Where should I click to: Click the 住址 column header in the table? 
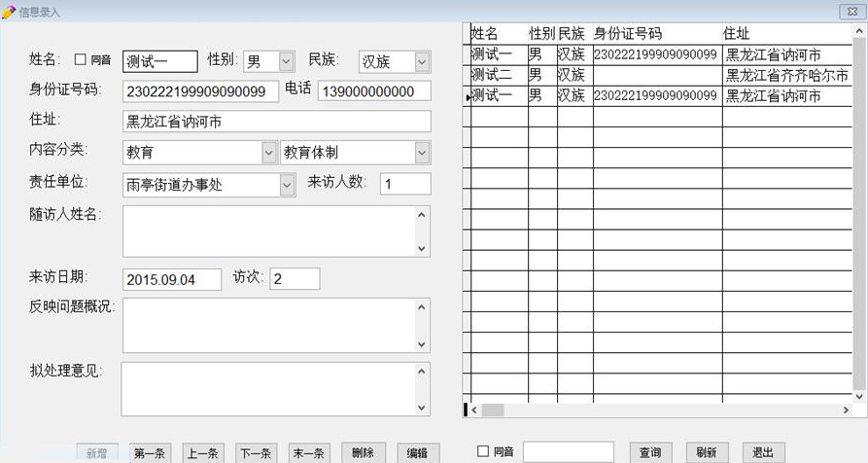point(787,34)
